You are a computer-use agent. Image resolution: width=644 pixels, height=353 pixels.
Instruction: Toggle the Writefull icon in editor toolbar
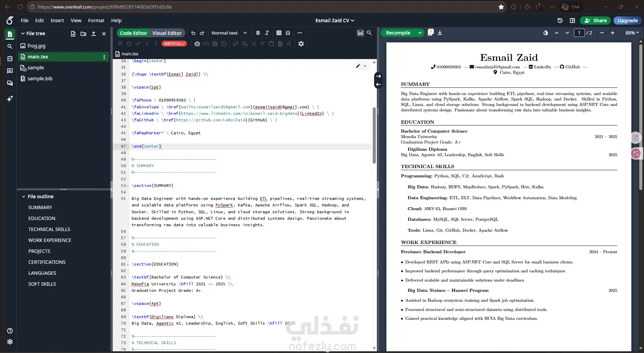coord(360,33)
